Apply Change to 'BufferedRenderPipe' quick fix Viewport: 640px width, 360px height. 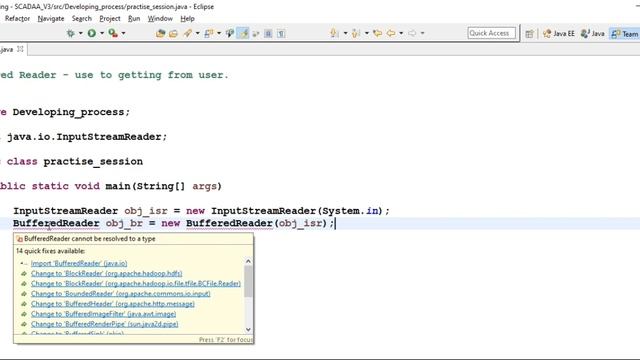point(104,324)
